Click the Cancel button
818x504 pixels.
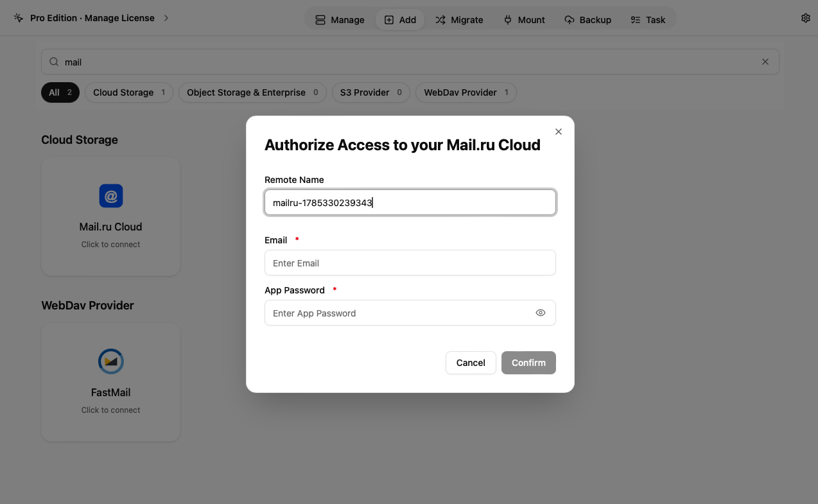[471, 363]
